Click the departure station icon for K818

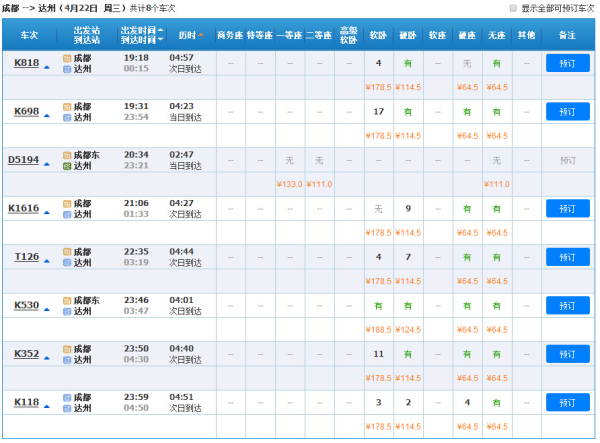tap(67, 58)
